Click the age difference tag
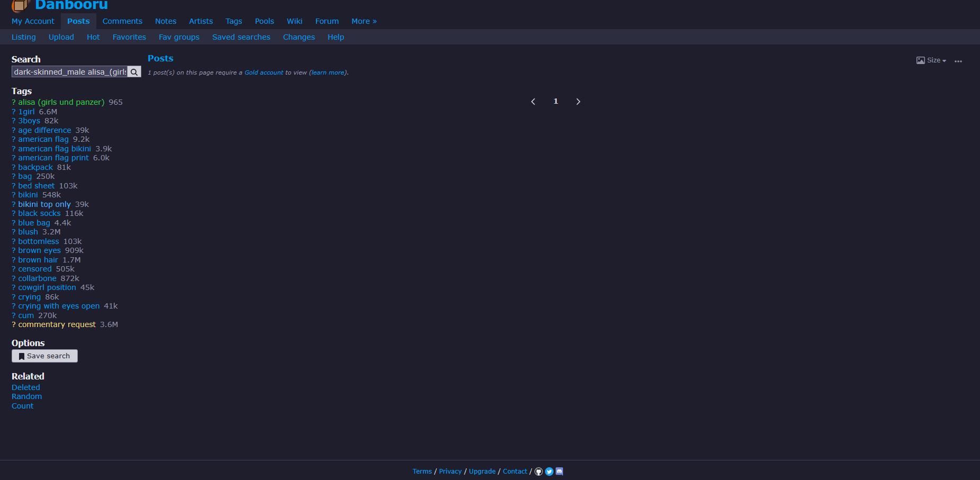Image resolution: width=980 pixels, height=480 pixels. pyautogui.click(x=44, y=130)
